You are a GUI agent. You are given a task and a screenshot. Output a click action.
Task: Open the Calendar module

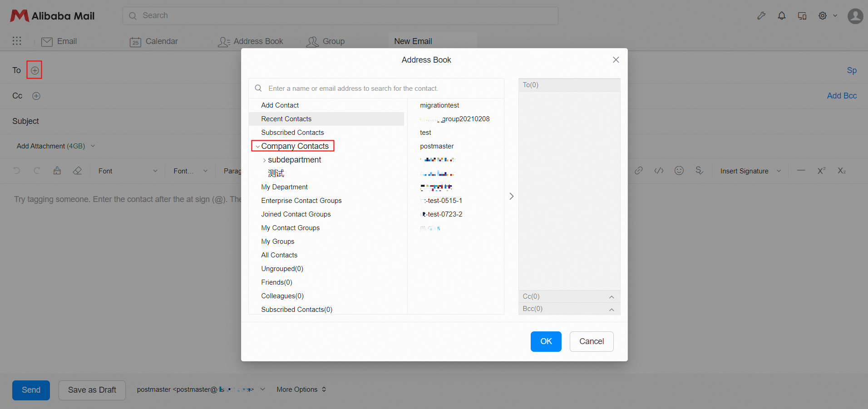(154, 41)
